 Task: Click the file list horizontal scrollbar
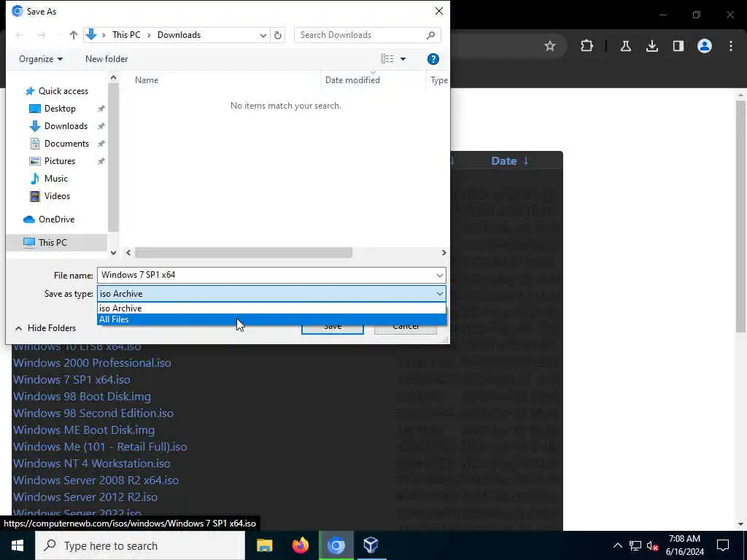(244, 252)
